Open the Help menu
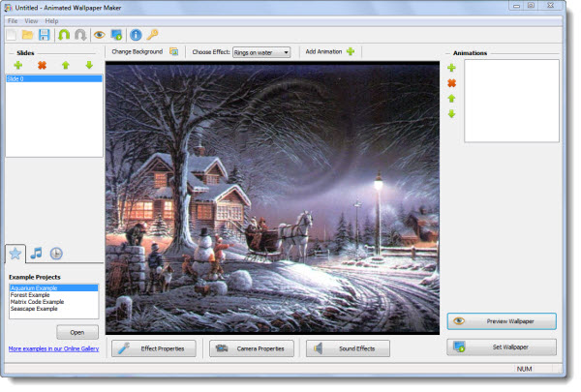 (51, 21)
